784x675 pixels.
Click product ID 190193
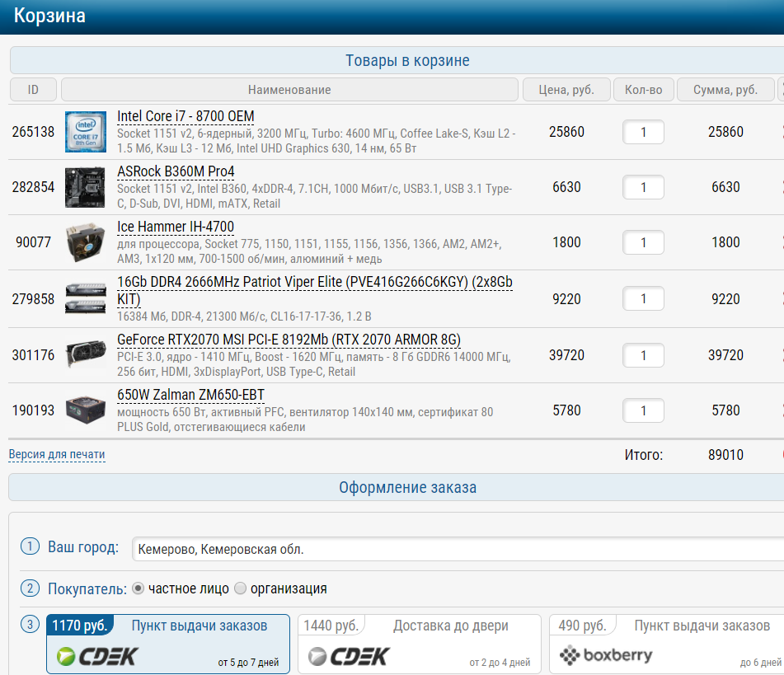tap(33, 410)
